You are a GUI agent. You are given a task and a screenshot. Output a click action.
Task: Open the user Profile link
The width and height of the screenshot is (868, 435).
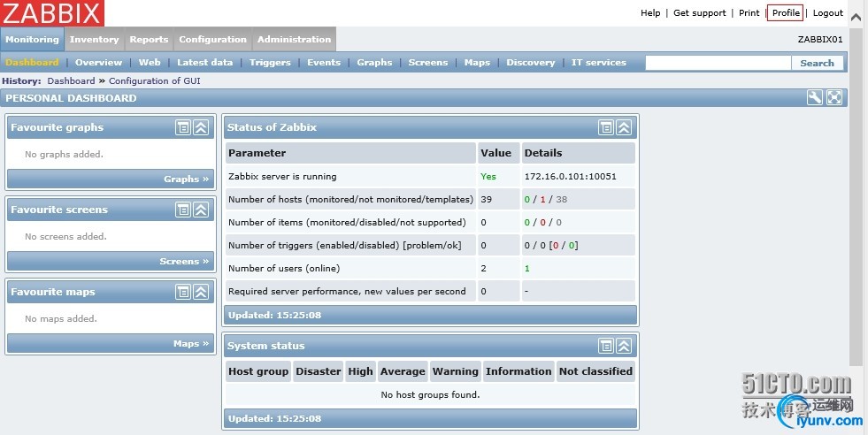pos(786,12)
